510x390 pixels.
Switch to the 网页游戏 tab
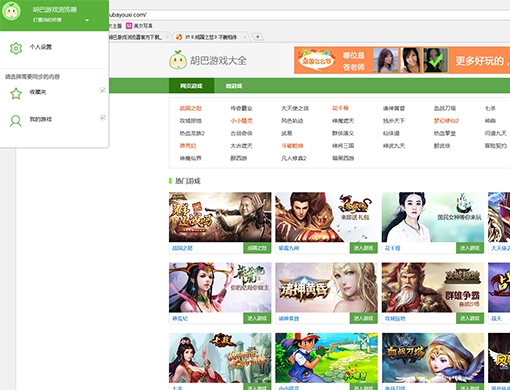click(x=191, y=86)
